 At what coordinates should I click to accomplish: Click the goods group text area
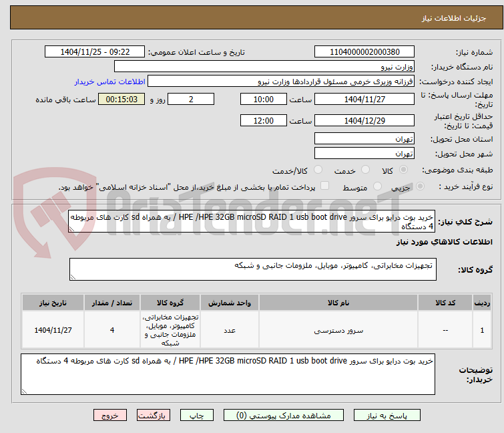252,269
